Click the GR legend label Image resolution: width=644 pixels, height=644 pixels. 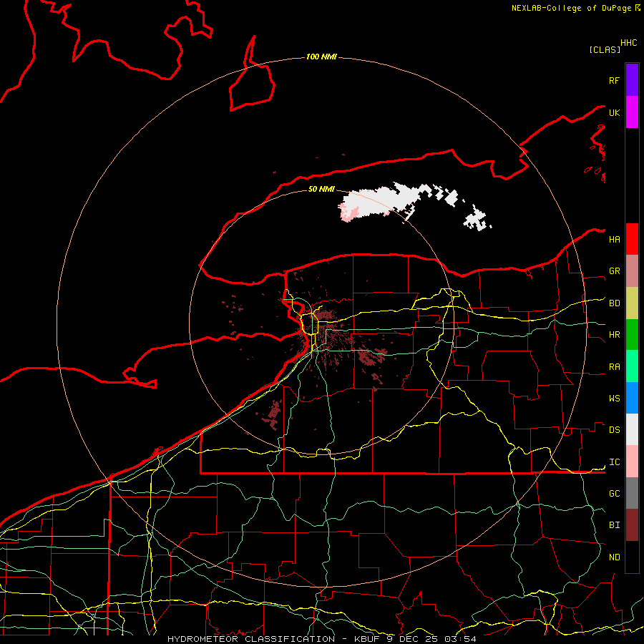(x=614, y=271)
